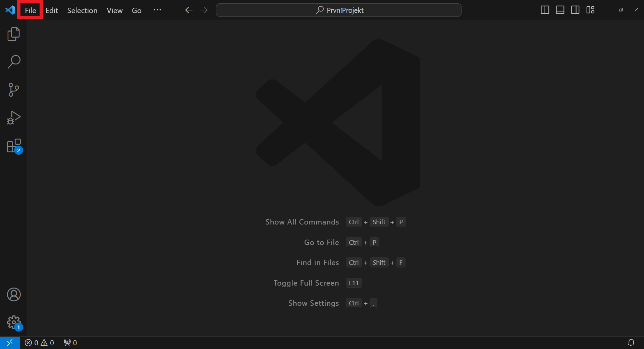Click the remote connection icon in status bar
The width and height of the screenshot is (644, 349).
point(10,343)
